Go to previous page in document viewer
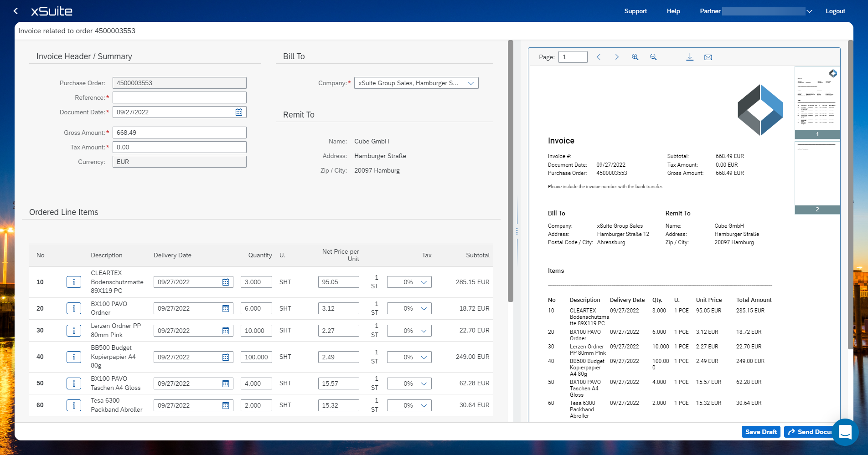 [599, 57]
